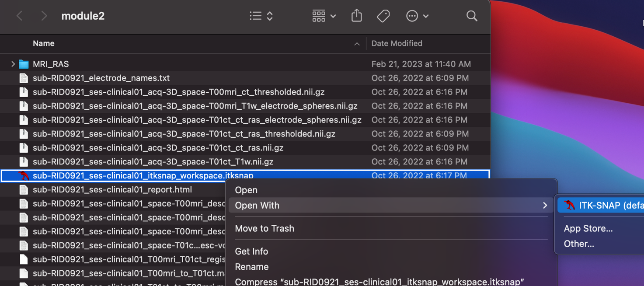Click the Finder back arrow
Image resolution: width=644 pixels, height=286 pixels.
click(19, 16)
